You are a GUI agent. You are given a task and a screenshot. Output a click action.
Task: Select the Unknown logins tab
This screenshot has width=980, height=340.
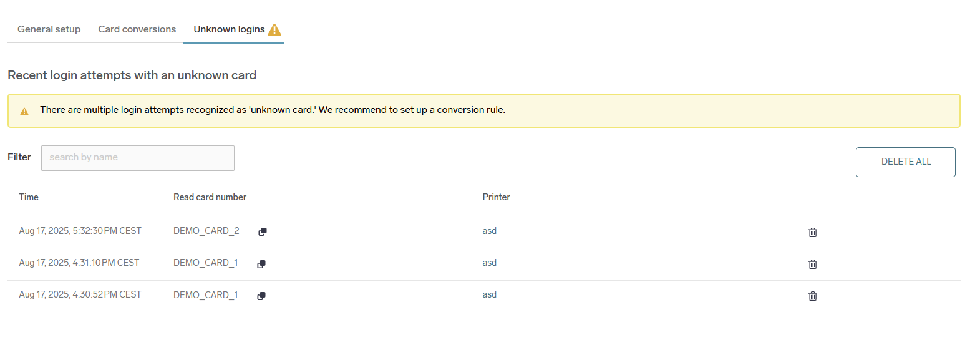pyautogui.click(x=229, y=29)
